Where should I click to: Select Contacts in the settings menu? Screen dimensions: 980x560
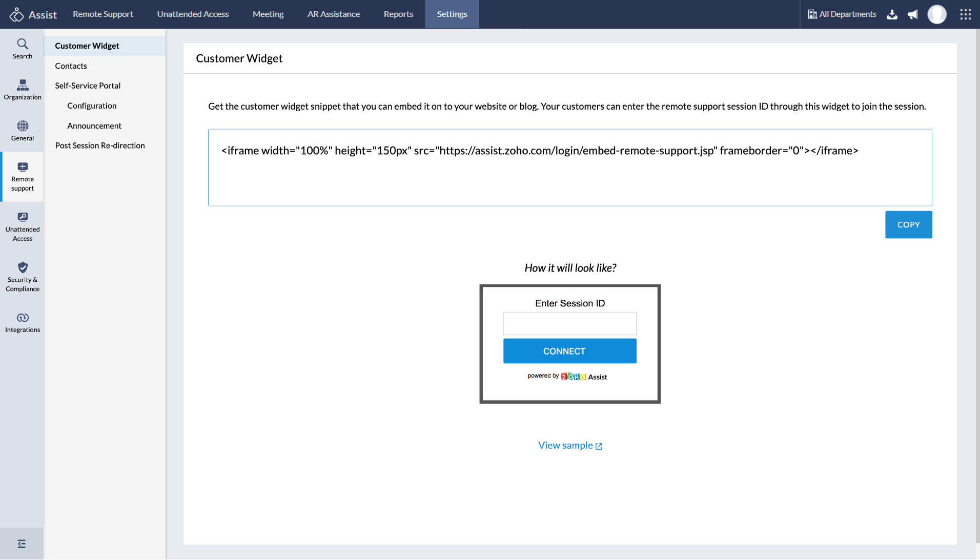point(71,66)
